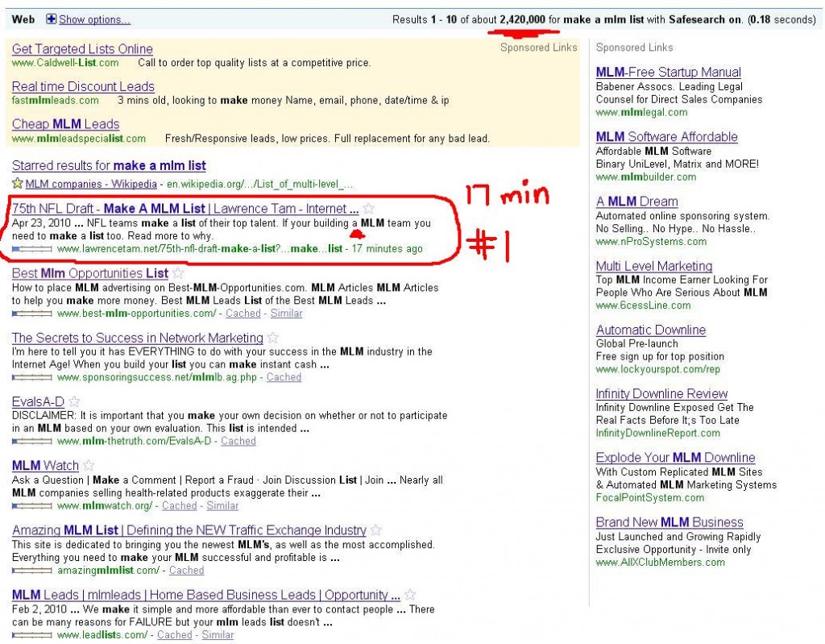Screen dimensions: 825x644
Task: View Cached copy of best-mlm-opportunities.com
Action: pyautogui.click(x=243, y=314)
